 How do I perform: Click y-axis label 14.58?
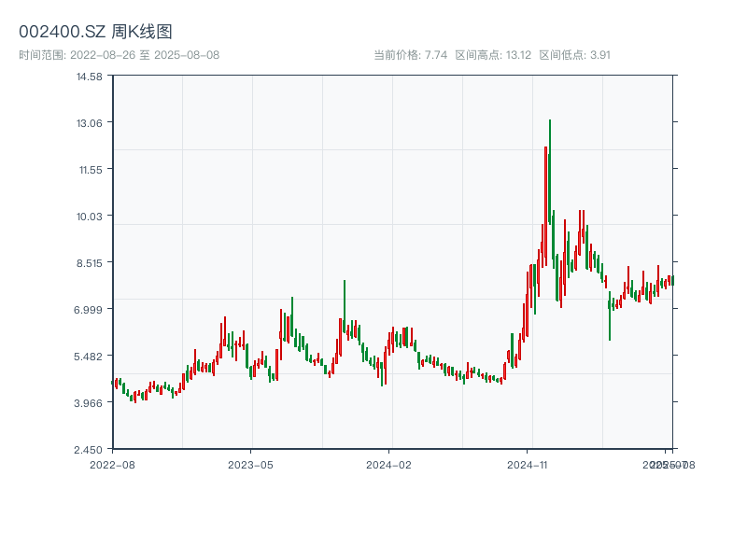click(90, 77)
